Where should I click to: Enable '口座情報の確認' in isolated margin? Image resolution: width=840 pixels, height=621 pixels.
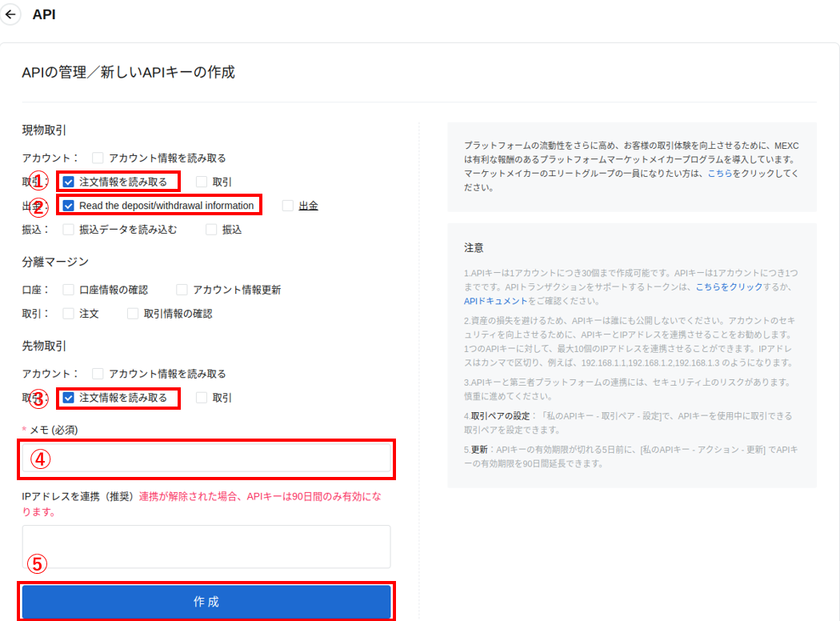tap(68, 290)
